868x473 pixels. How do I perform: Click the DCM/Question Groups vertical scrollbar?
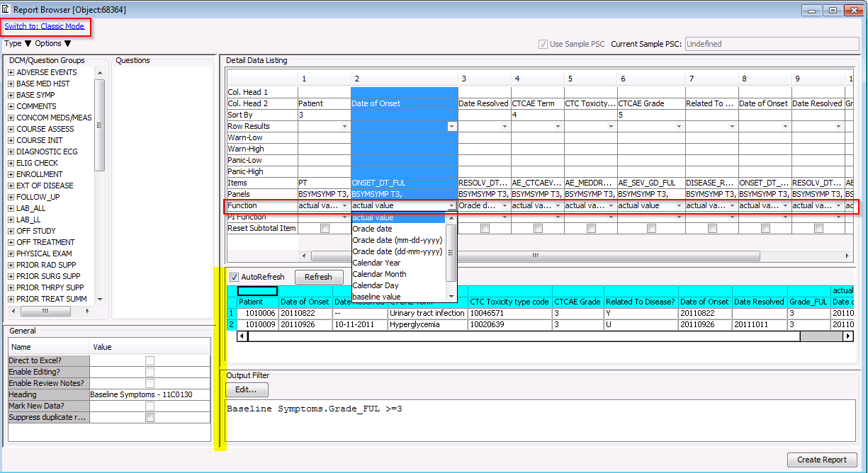(100, 186)
